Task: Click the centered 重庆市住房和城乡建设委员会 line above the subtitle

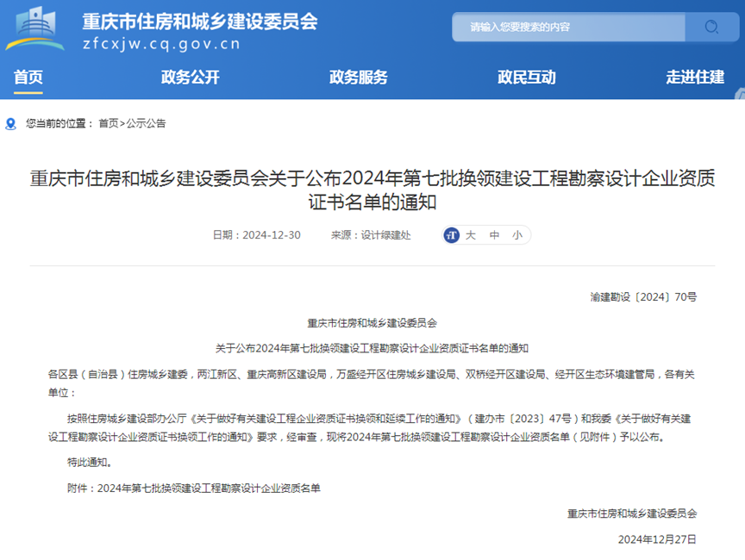Action: pyautogui.click(x=372, y=323)
